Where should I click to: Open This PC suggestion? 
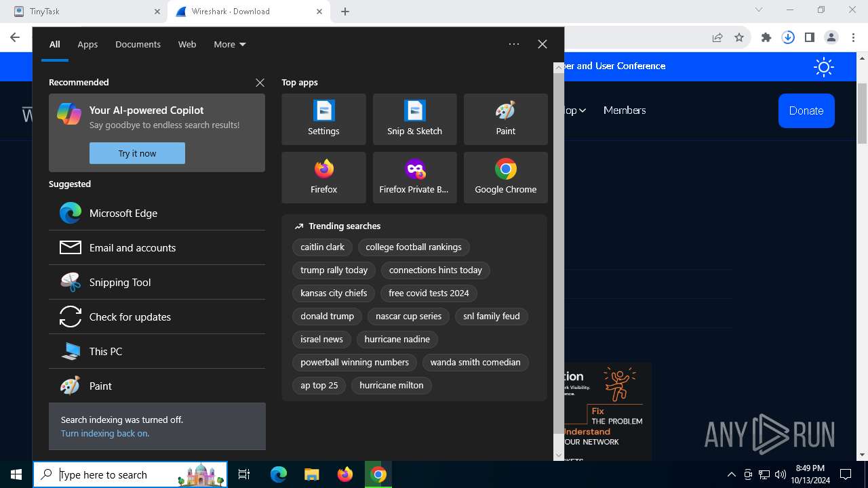pos(157,351)
